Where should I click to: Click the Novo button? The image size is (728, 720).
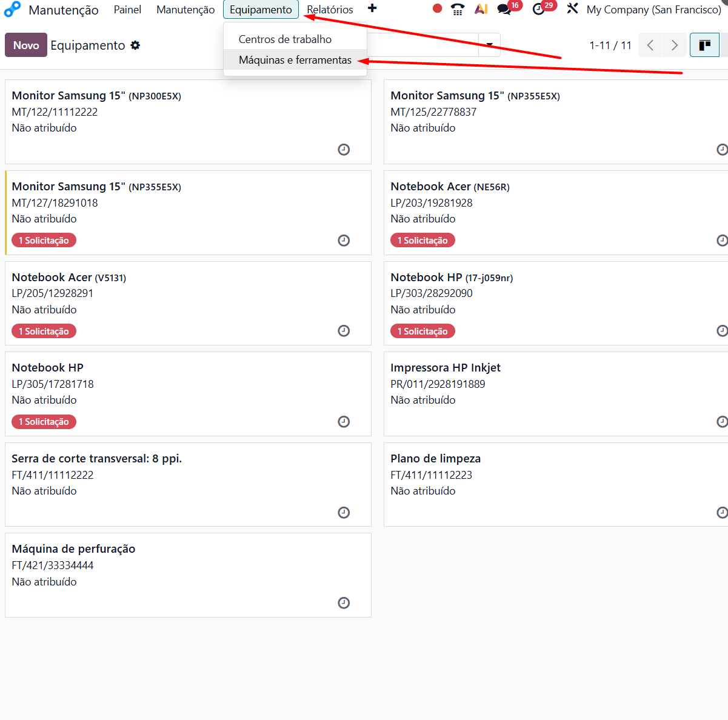pos(26,45)
